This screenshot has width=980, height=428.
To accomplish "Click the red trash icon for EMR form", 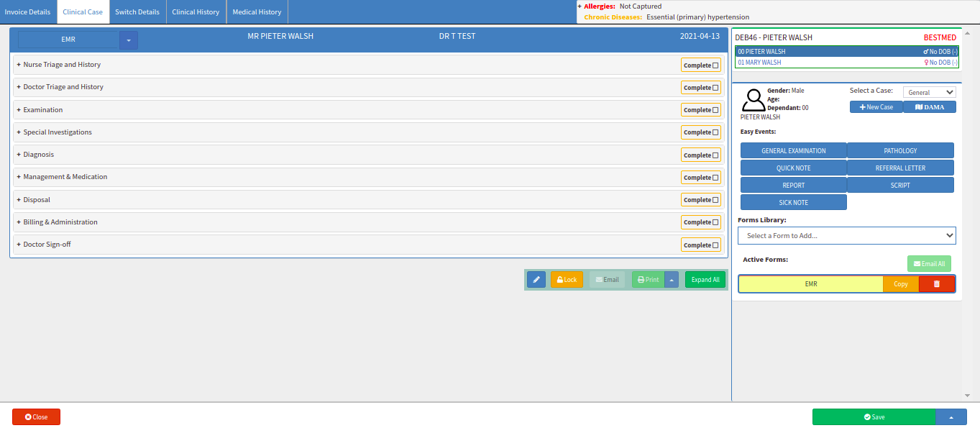I will [x=936, y=284].
